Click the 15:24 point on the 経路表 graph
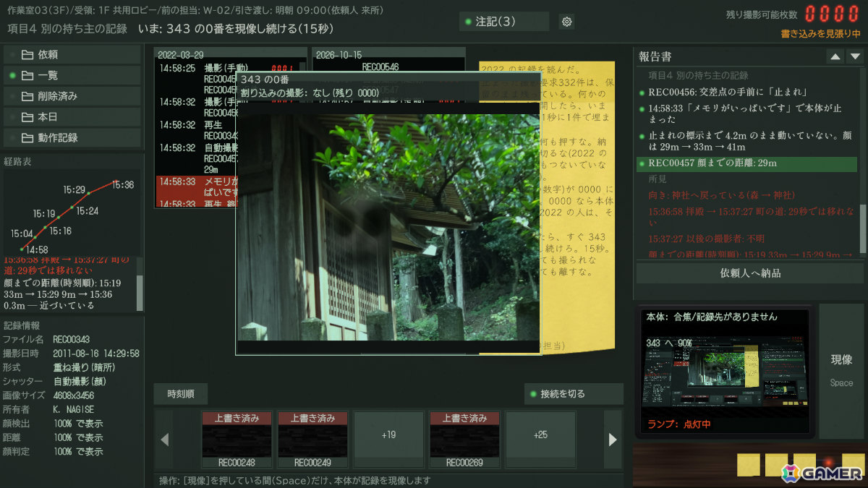This screenshot has height=488, width=868. point(72,207)
